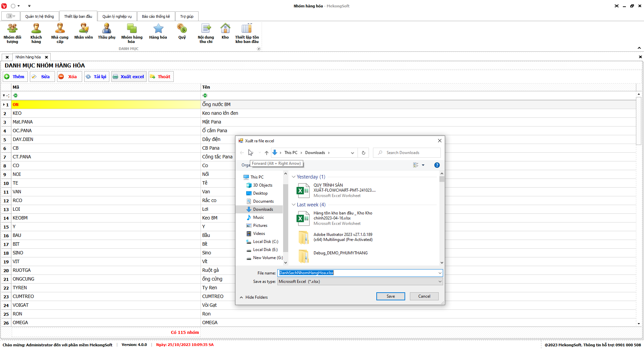This screenshot has width=644, height=349.
Task: Close the Nhóm hàng hóa document tab
Action: pyautogui.click(x=47, y=57)
